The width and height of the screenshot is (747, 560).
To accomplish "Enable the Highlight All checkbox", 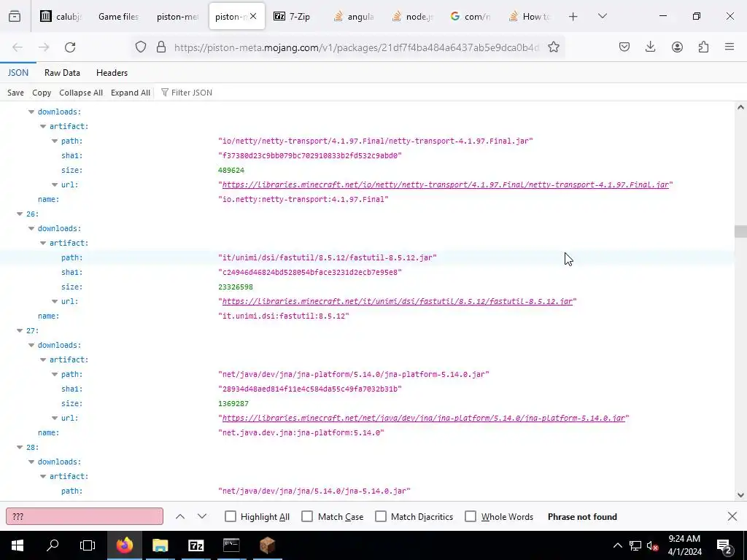I will point(230,517).
